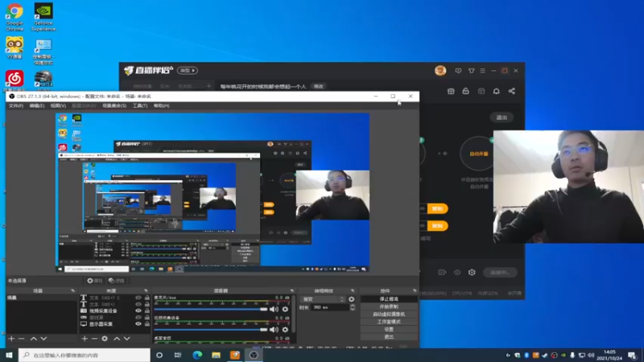Mute the 麦克风/Aux channel
Image resolution: width=644 pixels, height=362 pixels.
pos(274,309)
